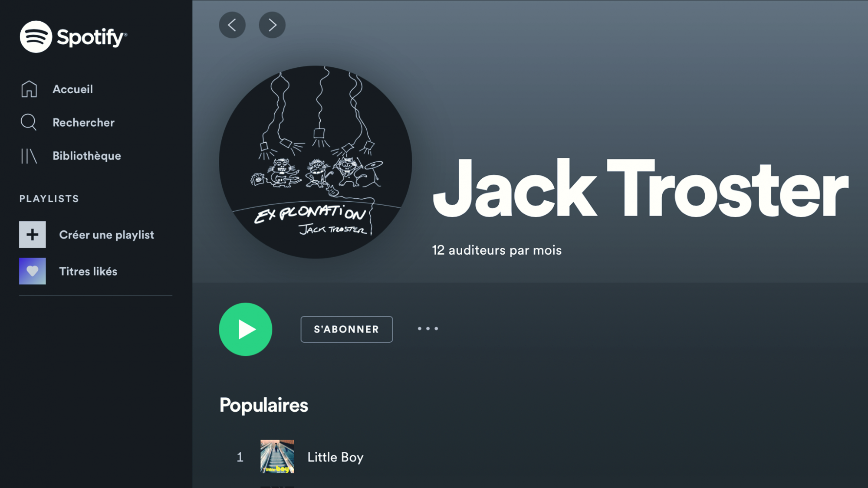Open the Bibliothèque menu label
The image size is (868, 488).
87,156
